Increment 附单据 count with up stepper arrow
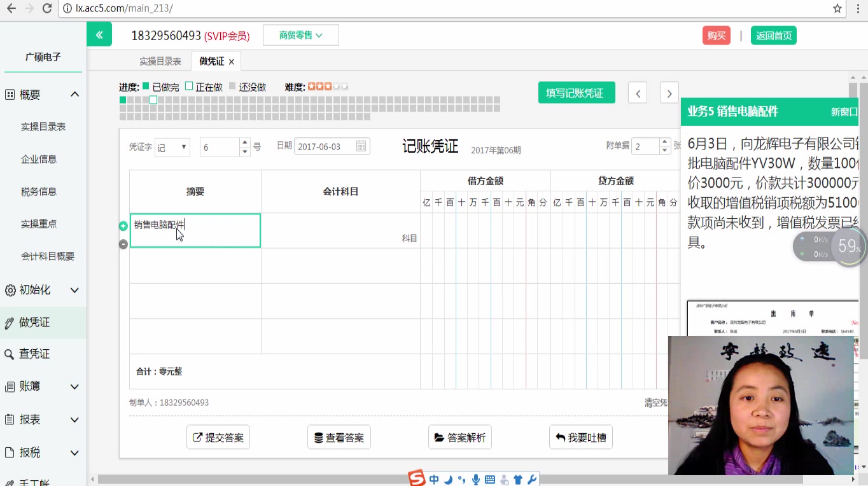Viewport: 868px width, 486px height. click(664, 142)
